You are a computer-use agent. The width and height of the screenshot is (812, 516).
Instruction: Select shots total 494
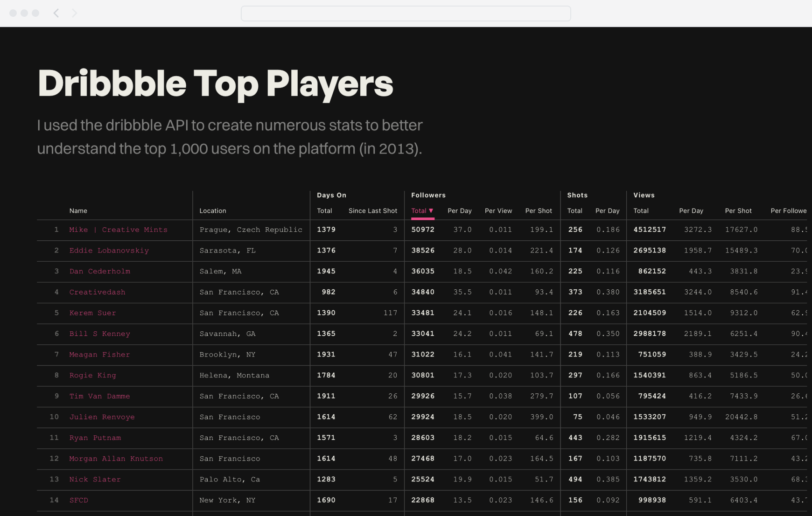(575, 479)
